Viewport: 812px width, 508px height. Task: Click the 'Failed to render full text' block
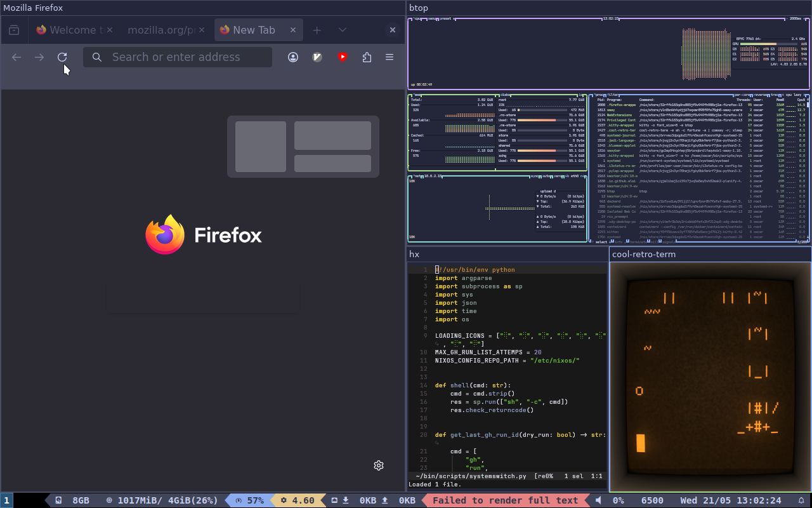[506, 500]
